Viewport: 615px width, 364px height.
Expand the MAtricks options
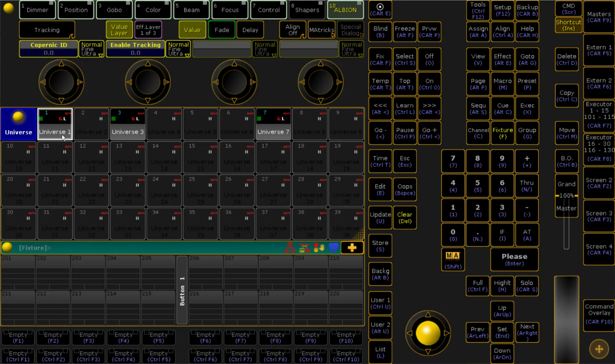click(322, 30)
